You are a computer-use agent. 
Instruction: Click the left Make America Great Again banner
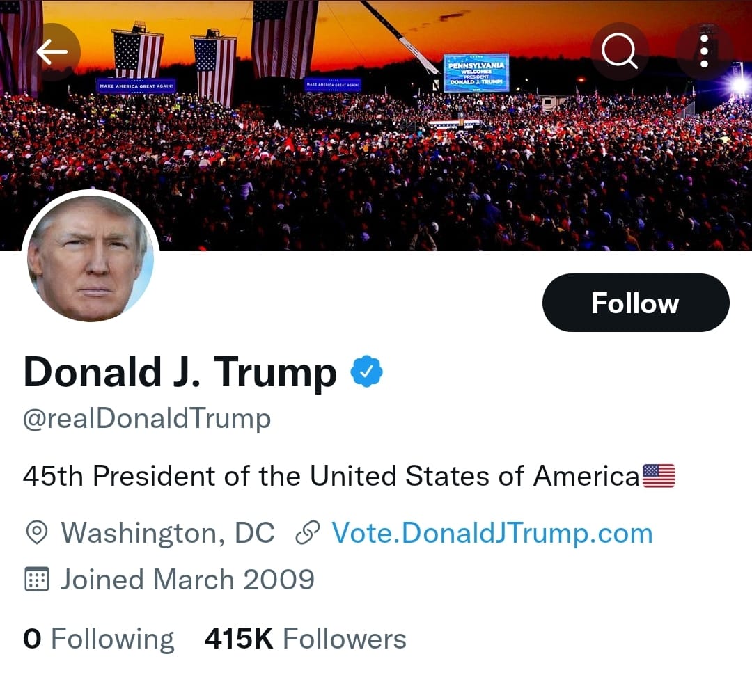click(x=136, y=86)
